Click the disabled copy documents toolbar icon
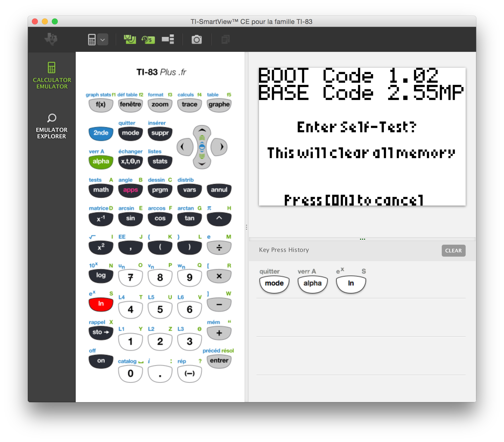504x442 pixels. coord(225,39)
